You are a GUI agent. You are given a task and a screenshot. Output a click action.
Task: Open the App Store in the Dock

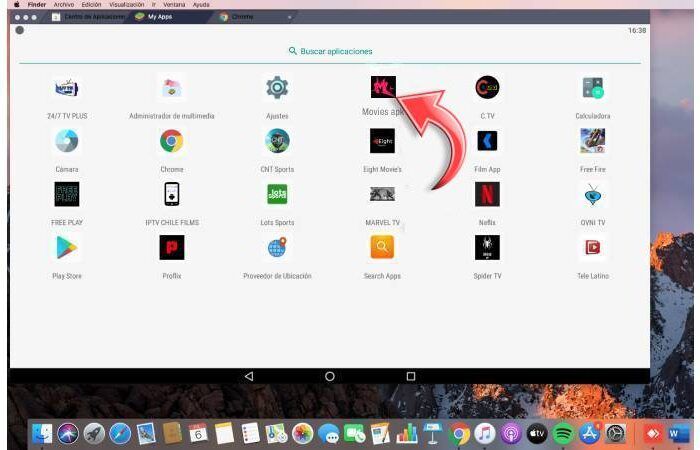click(x=589, y=433)
